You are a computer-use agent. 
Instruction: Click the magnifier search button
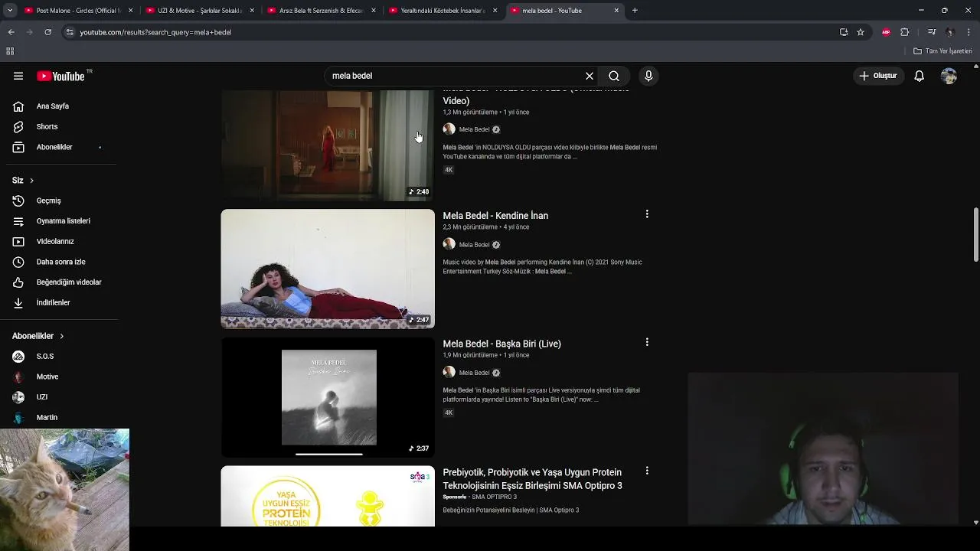[614, 76]
